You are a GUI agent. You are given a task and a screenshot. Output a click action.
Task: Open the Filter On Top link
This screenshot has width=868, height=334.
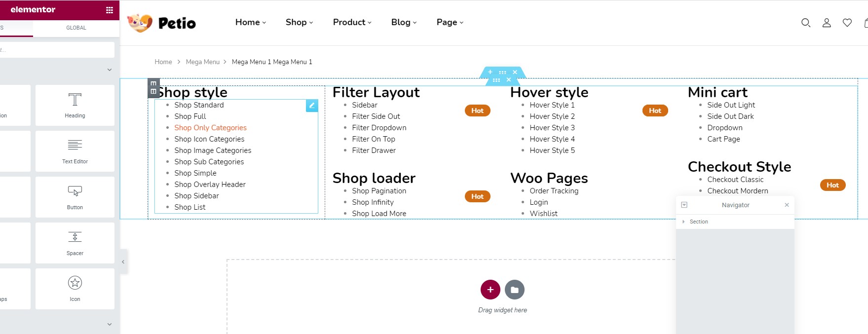click(x=374, y=139)
